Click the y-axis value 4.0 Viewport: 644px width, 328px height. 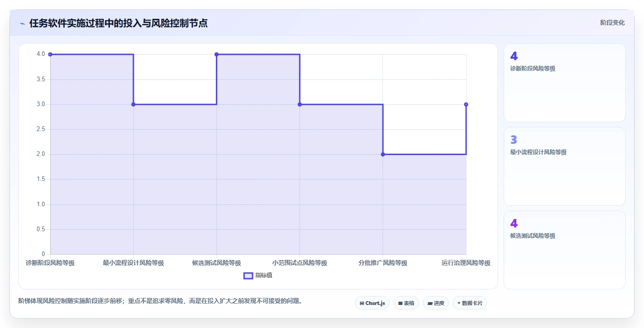[x=41, y=54]
